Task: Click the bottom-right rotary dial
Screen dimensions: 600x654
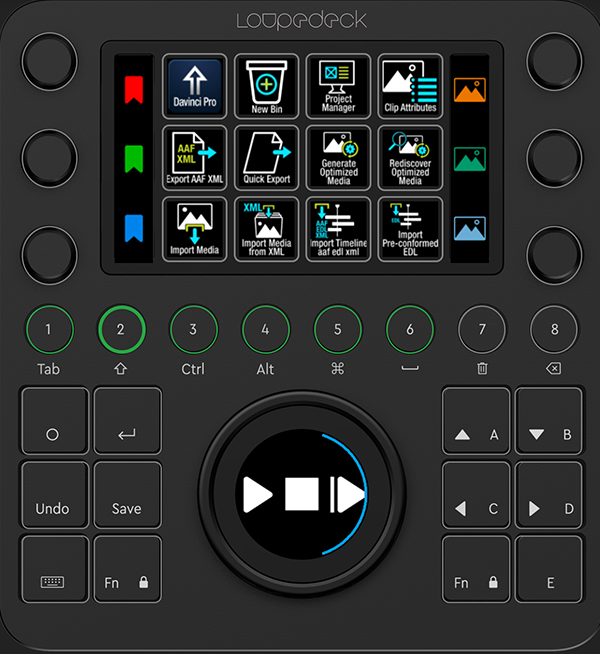Action: point(555,255)
